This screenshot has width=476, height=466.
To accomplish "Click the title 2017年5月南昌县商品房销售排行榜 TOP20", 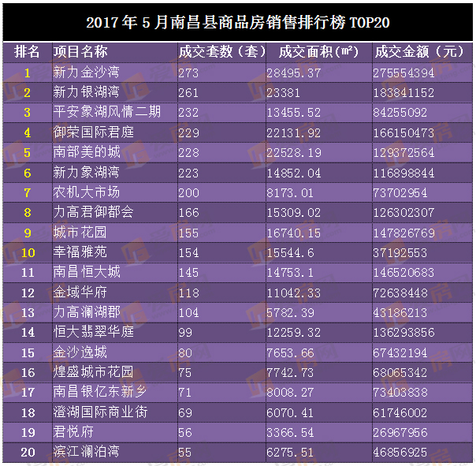I will (238, 23).
